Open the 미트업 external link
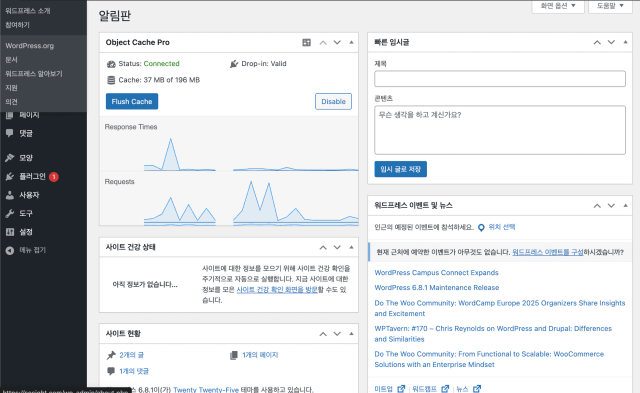This screenshot has height=393, width=640. pyautogui.click(x=389, y=389)
